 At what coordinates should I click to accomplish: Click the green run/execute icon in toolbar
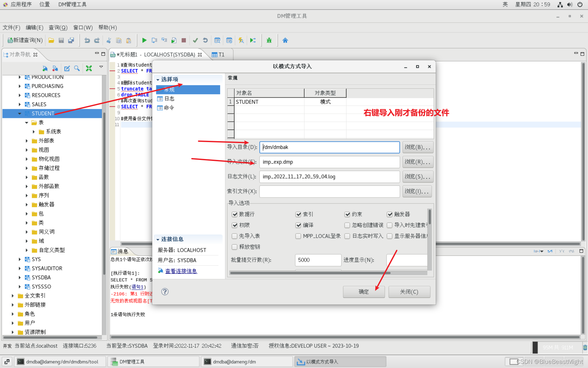(144, 40)
